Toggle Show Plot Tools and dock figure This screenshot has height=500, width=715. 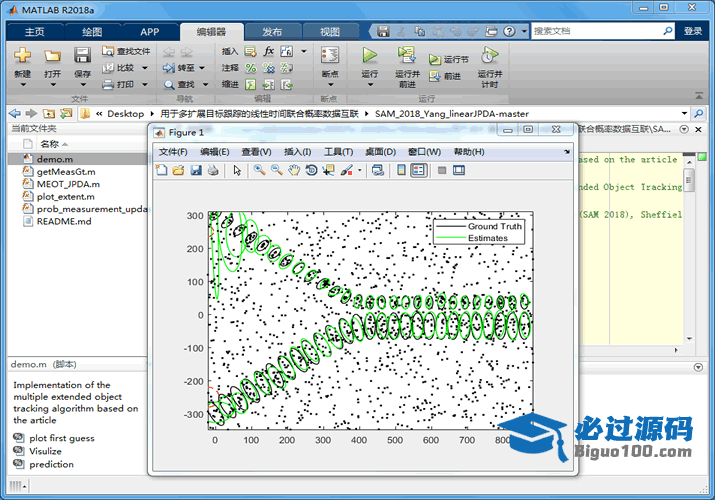459,170
